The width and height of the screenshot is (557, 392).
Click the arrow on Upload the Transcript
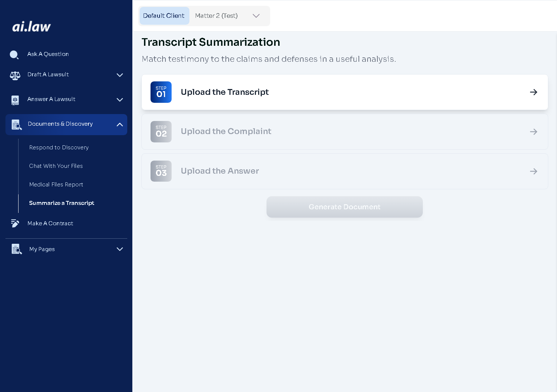click(x=533, y=92)
